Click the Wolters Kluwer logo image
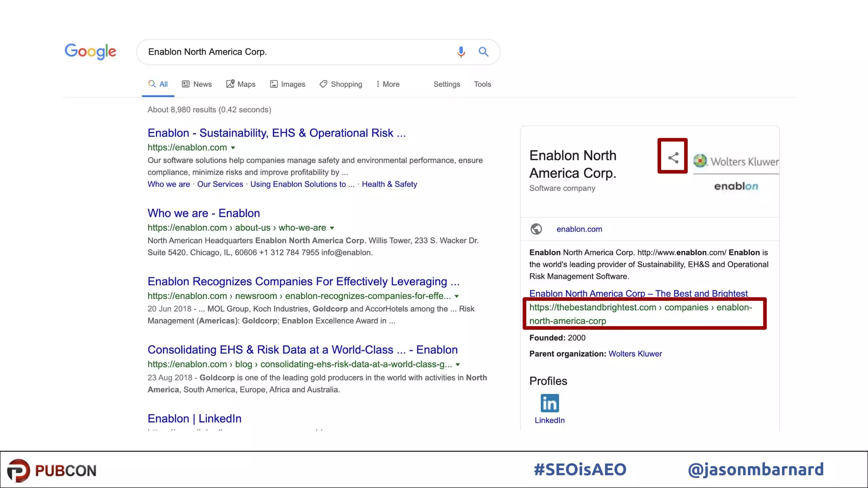Screen dimensions: 868x488 [x=736, y=161]
